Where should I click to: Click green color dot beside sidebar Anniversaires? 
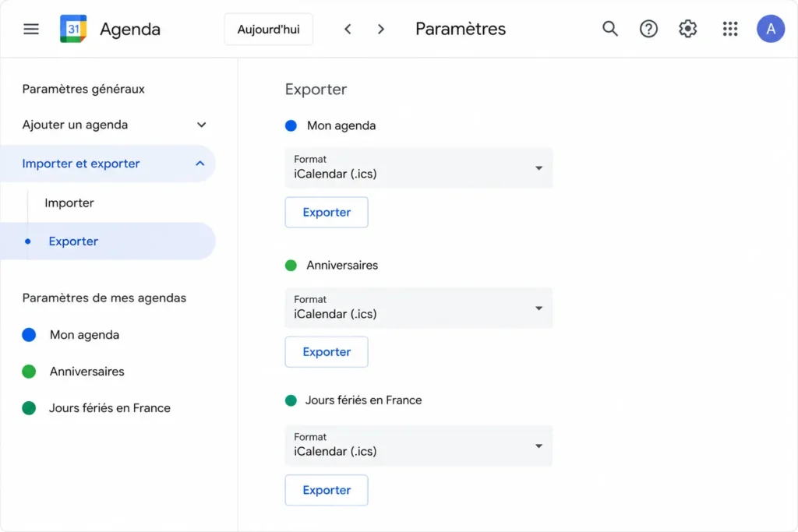coord(29,372)
